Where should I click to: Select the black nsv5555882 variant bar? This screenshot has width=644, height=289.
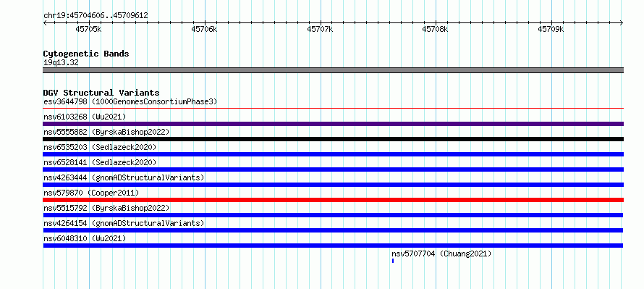pos(333,139)
